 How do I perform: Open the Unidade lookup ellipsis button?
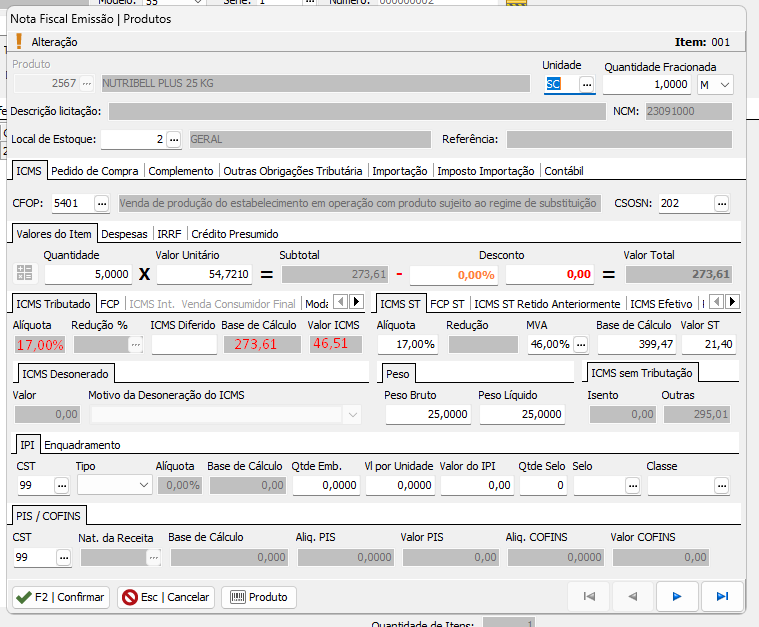pos(586,85)
